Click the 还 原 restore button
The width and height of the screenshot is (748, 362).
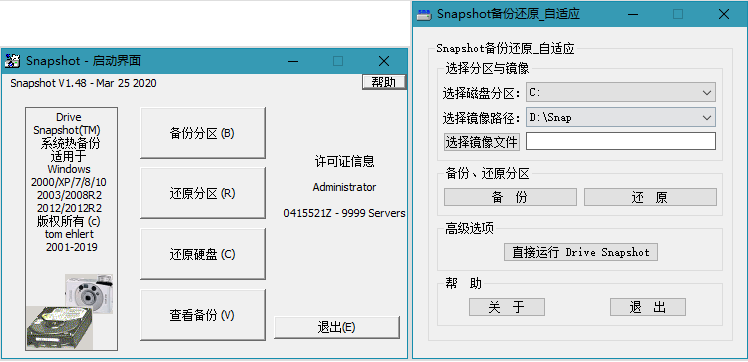[650, 197]
